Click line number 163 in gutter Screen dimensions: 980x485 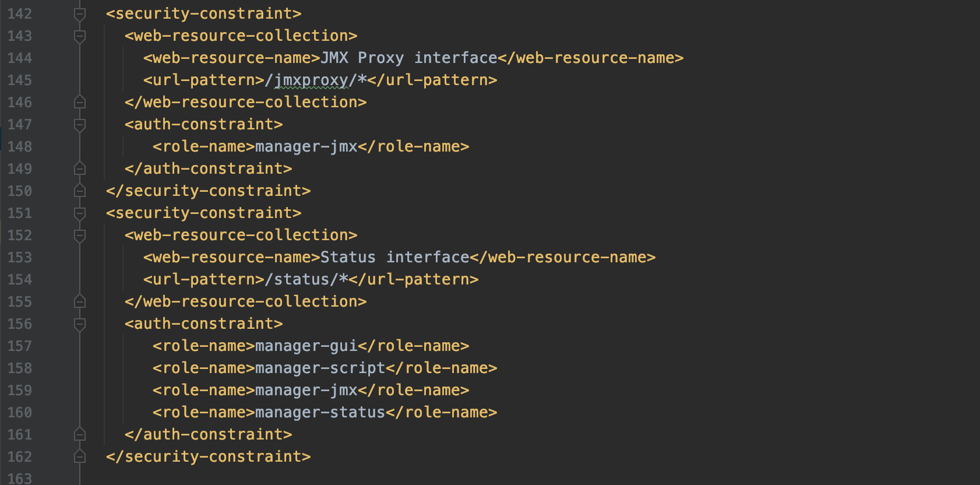[x=20, y=479]
